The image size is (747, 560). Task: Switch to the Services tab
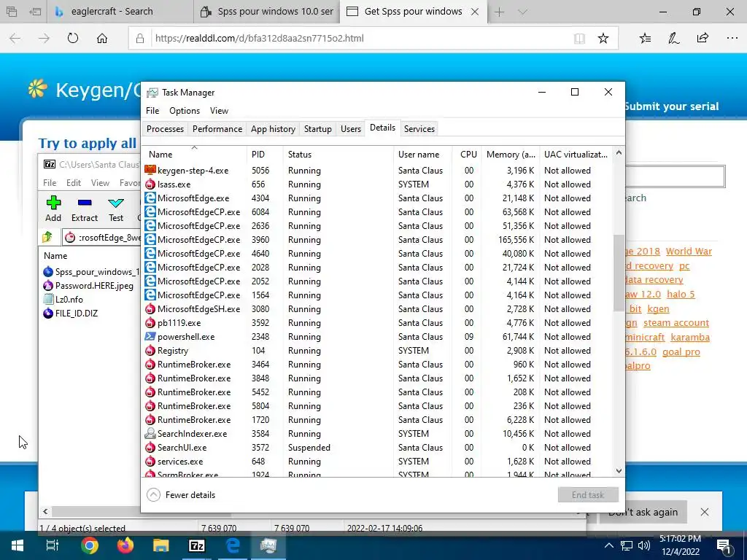coord(419,129)
